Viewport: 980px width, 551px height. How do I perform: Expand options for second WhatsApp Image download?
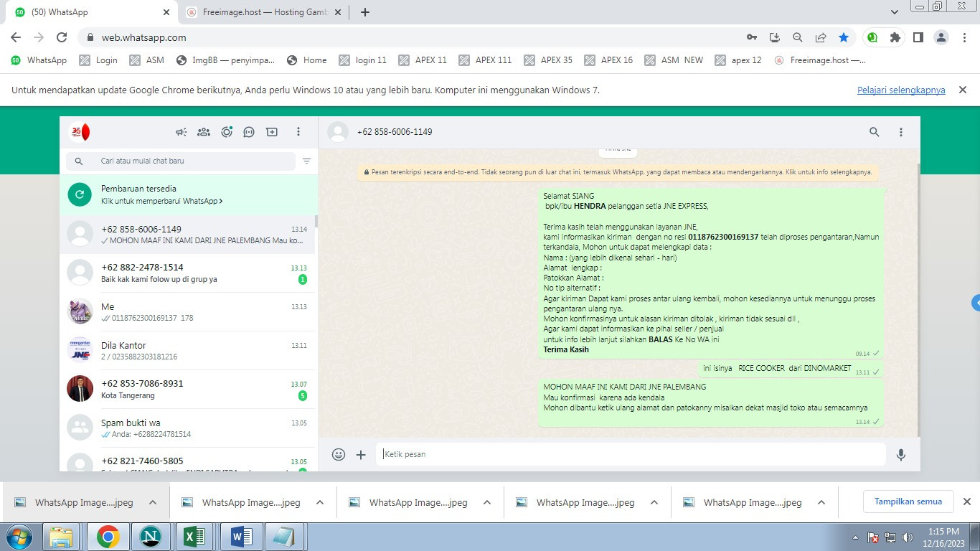tap(320, 502)
